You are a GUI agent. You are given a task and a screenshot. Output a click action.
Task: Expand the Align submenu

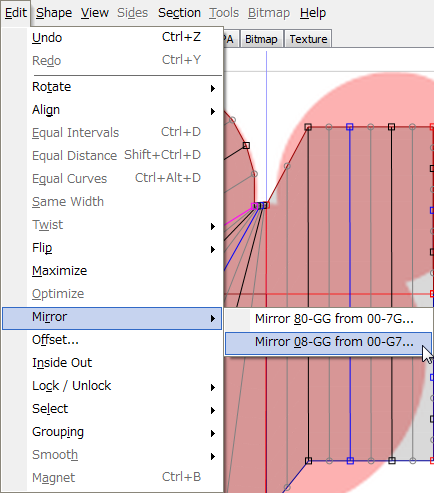click(112, 110)
